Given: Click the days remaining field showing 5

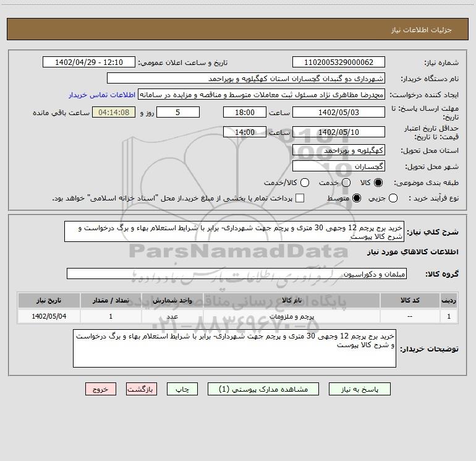Looking at the screenshot, I should click(178, 112).
